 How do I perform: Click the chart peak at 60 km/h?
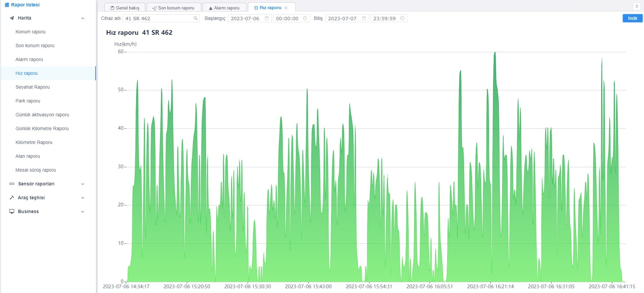coord(495,53)
